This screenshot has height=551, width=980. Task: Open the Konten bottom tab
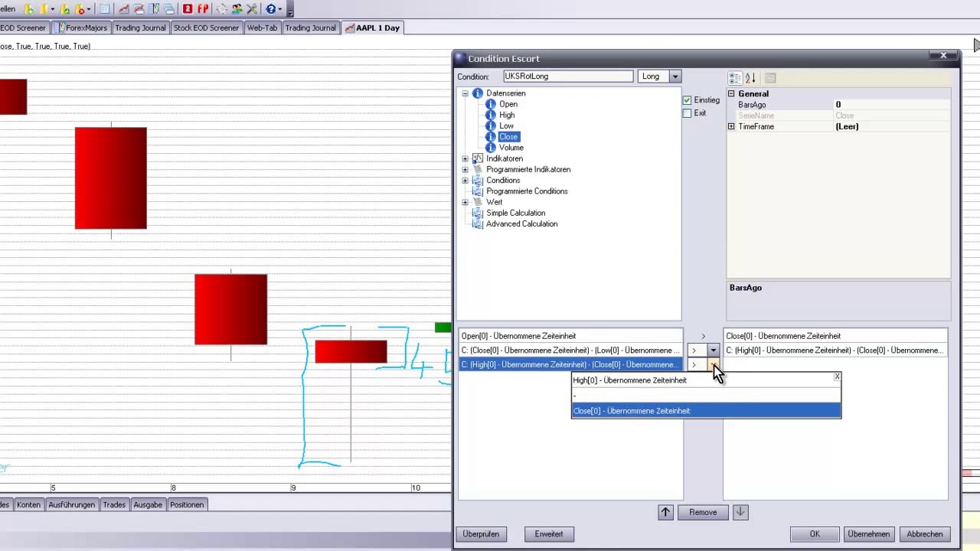pos(29,504)
